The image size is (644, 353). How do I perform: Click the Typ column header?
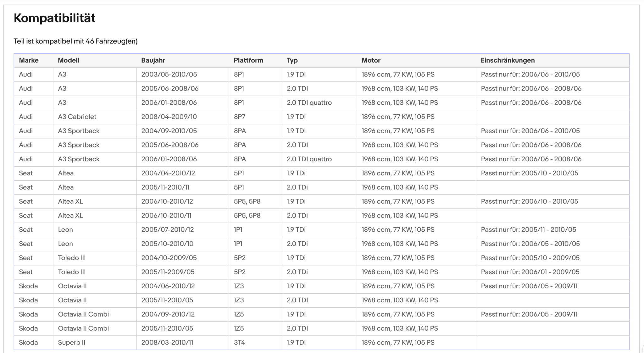click(292, 60)
